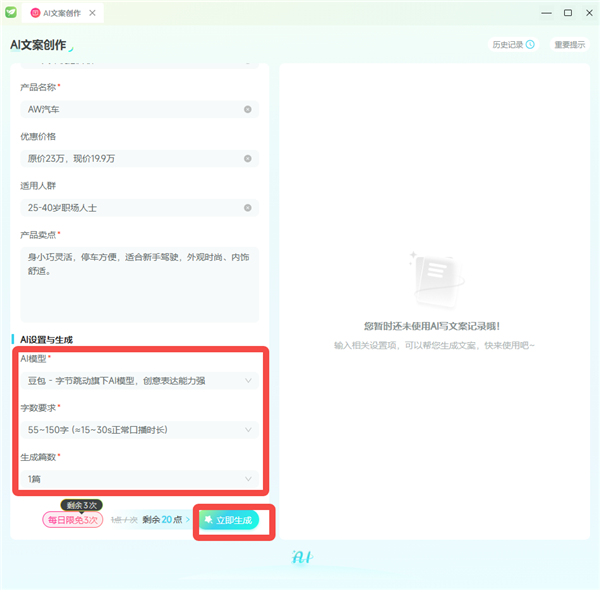Screen dimensions: 600x590
Task: Click the green app logo in title bar
Action: point(12,12)
